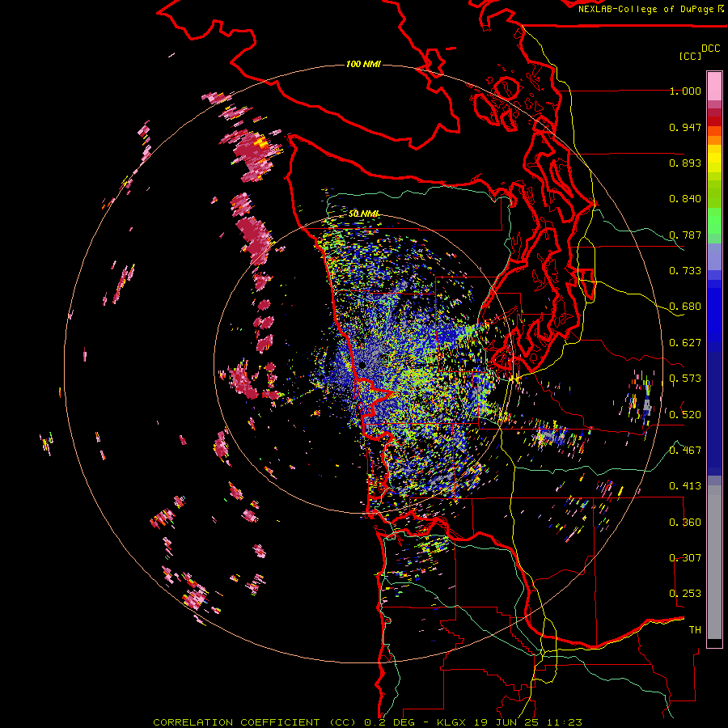Click the 0.253 scale value

click(x=685, y=594)
